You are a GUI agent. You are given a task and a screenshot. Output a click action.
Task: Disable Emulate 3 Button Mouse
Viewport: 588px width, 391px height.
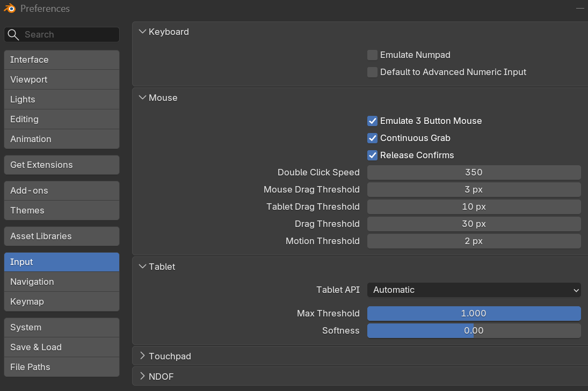[372, 121]
